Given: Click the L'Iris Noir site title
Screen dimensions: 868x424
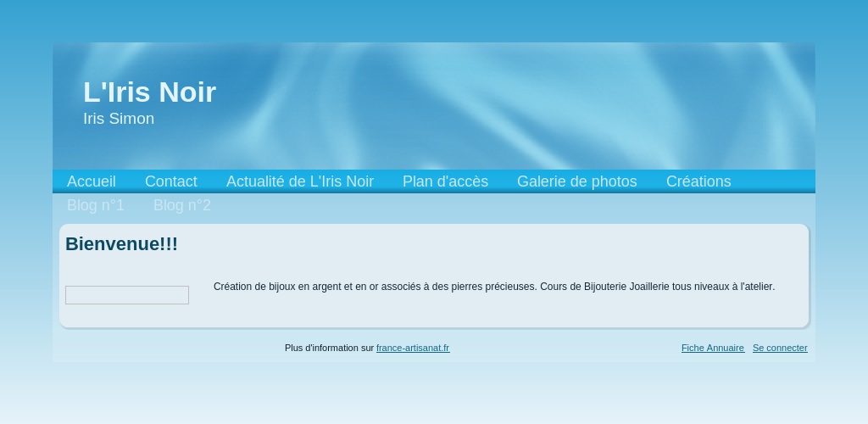Looking at the screenshot, I should 149,92.
